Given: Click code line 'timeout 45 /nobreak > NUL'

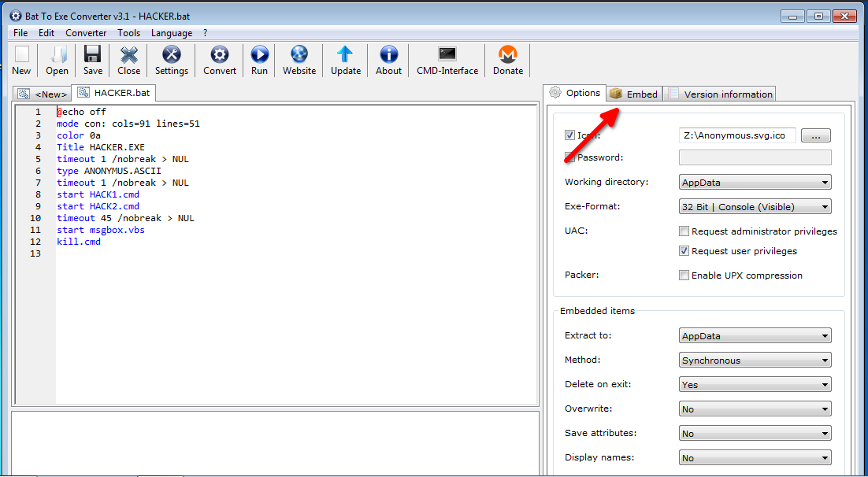Looking at the screenshot, I should [126, 218].
